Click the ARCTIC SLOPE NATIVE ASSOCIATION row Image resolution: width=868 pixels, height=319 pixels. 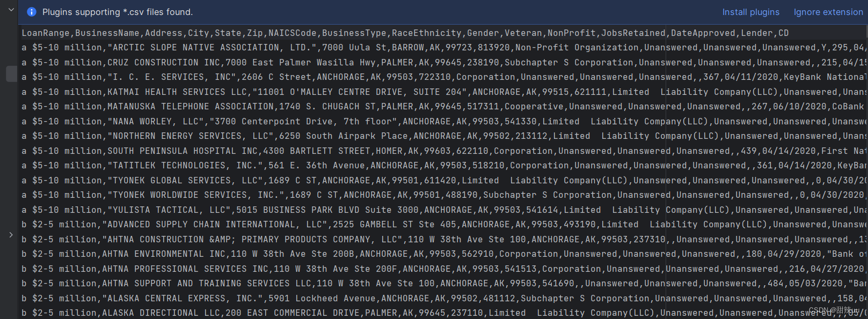click(444, 48)
